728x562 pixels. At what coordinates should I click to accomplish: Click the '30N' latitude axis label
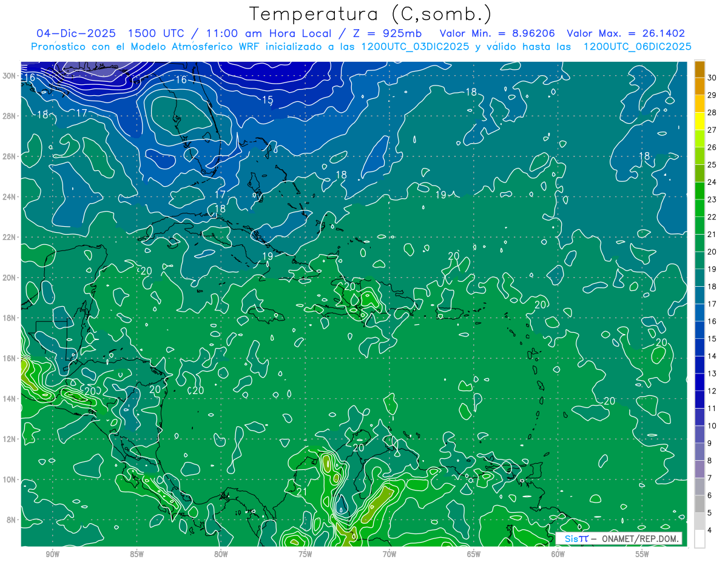tap(9, 75)
